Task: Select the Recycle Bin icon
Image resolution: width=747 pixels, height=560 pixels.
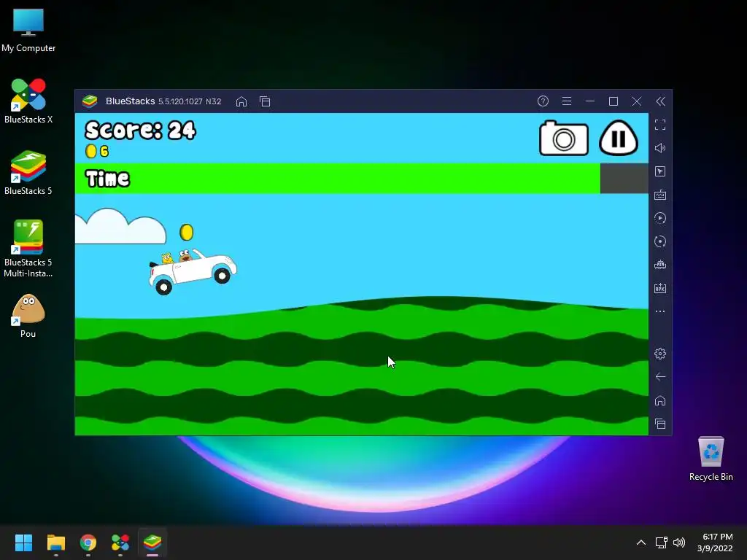Action: (711, 459)
